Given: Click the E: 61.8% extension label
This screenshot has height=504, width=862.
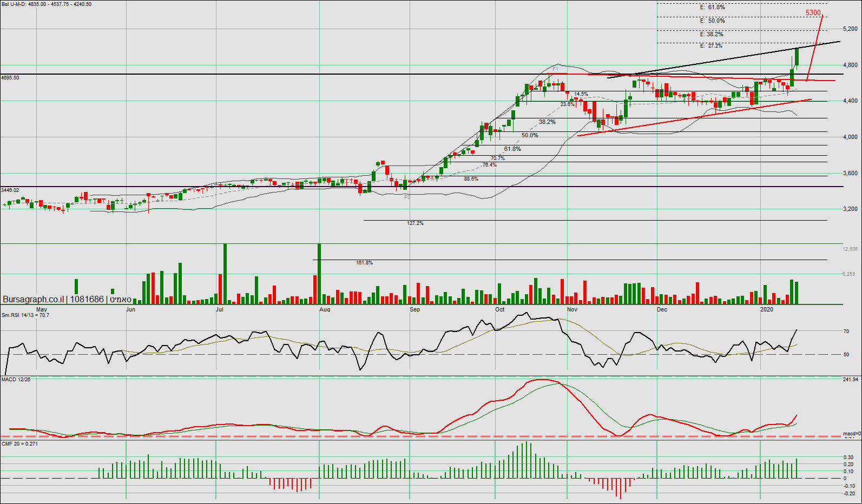Looking at the screenshot, I should (712, 8).
